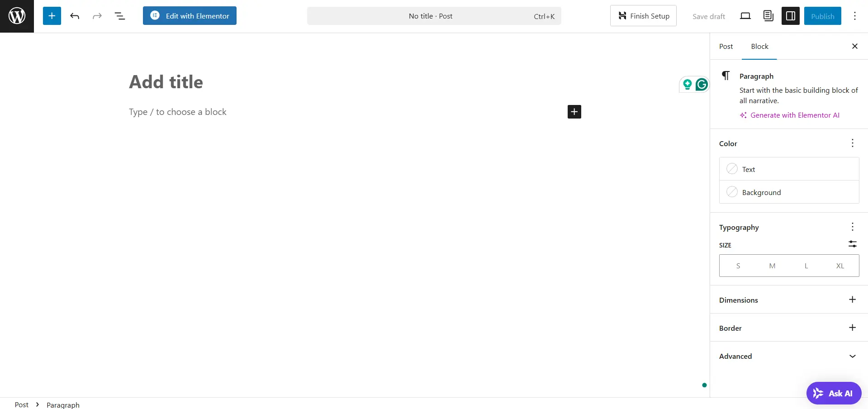Screen dimensions: 868x409
Task: Open the desktop preview view icon
Action: tap(745, 16)
